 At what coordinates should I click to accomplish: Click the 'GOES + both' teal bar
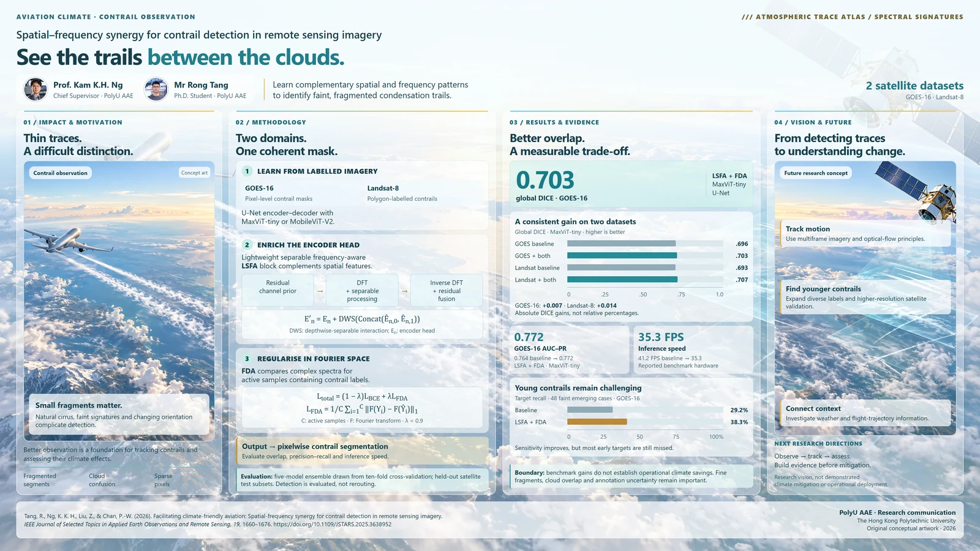(622, 256)
